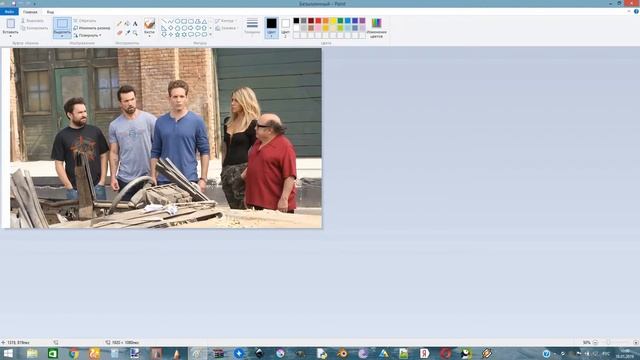Select the Fill with color bucket tool

click(x=127, y=24)
